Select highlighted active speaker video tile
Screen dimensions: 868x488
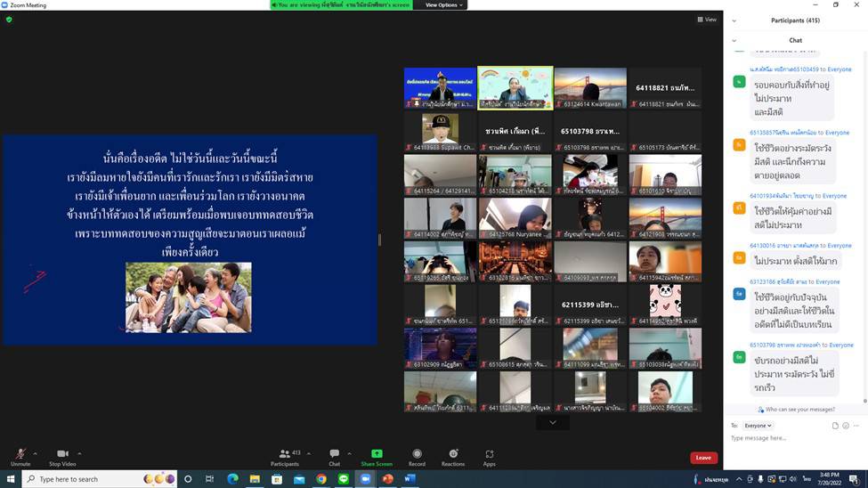[515, 88]
